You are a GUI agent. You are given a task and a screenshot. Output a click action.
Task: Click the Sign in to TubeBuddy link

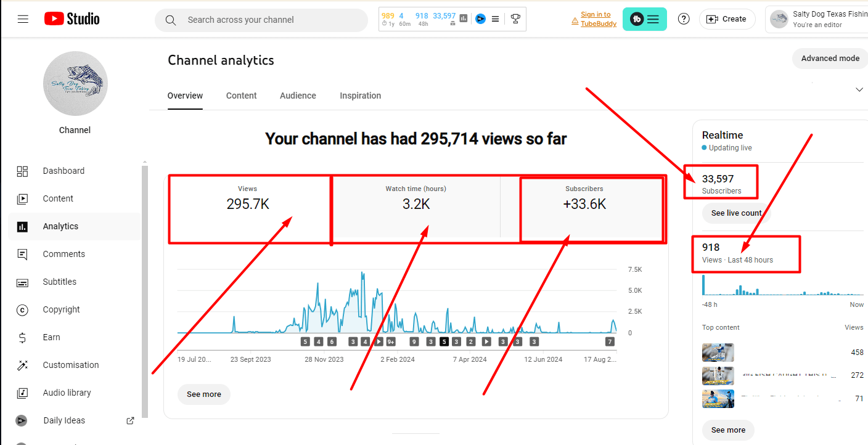tap(595, 19)
